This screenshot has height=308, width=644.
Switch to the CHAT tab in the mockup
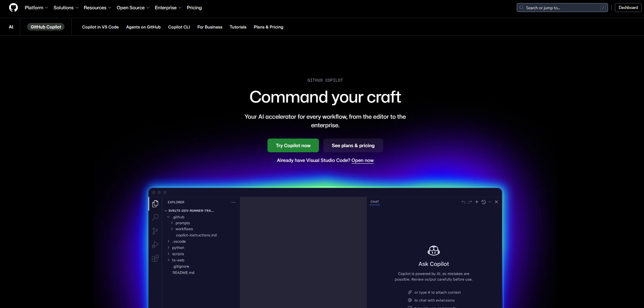pos(375,202)
